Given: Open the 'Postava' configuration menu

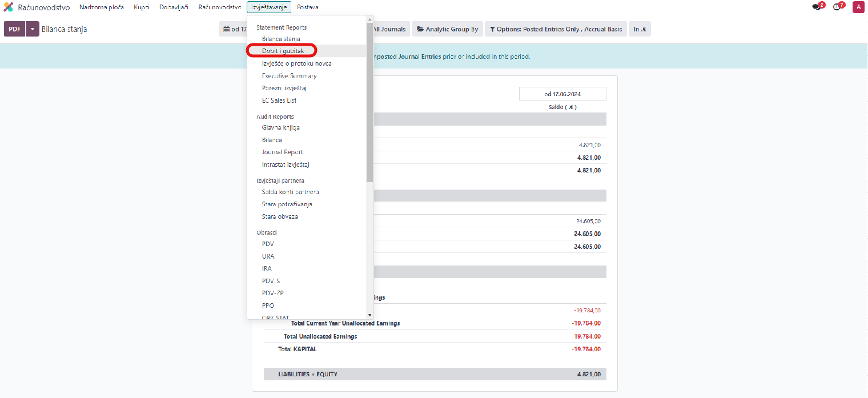Looking at the screenshot, I should [x=307, y=7].
